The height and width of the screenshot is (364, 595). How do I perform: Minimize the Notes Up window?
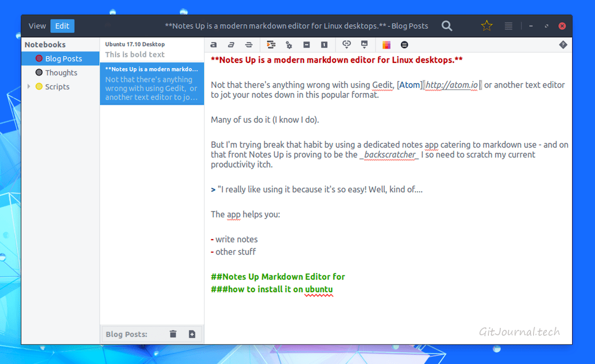531,26
